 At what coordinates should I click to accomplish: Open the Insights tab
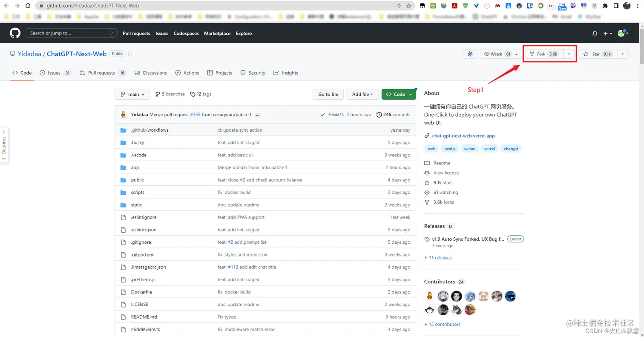[x=286, y=73]
